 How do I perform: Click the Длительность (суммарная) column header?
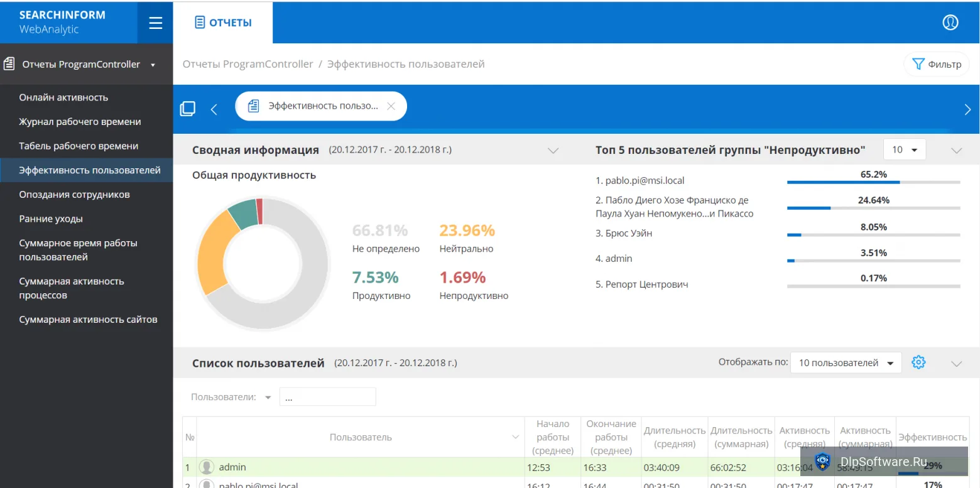741,437
